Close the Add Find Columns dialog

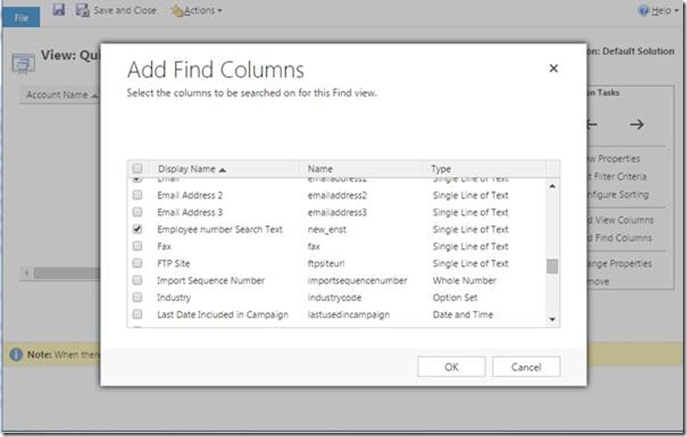click(x=553, y=69)
